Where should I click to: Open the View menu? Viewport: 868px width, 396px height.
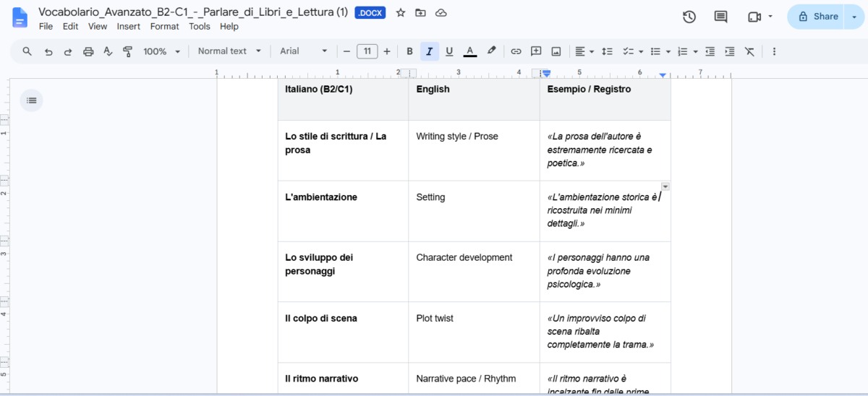[x=98, y=27]
